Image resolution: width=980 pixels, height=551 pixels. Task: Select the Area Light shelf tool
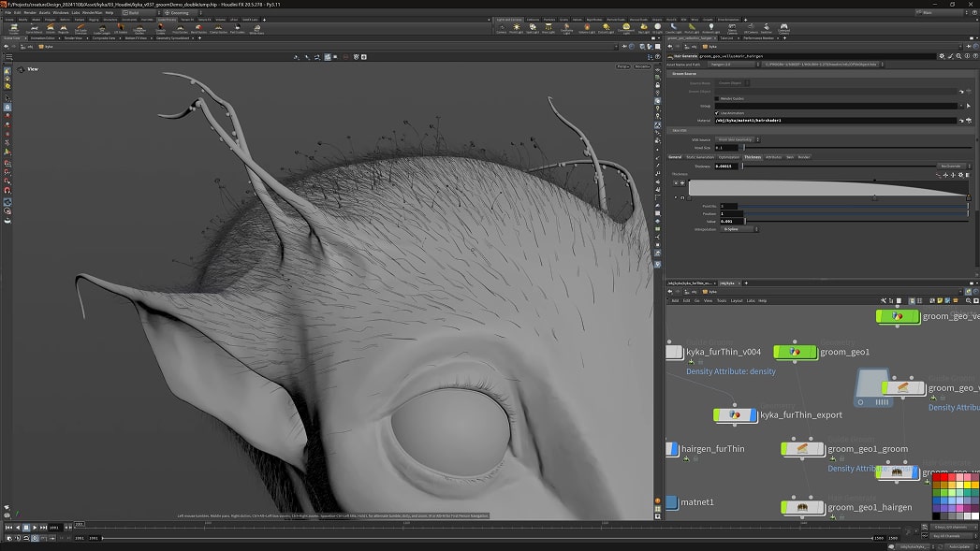point(549,27)
